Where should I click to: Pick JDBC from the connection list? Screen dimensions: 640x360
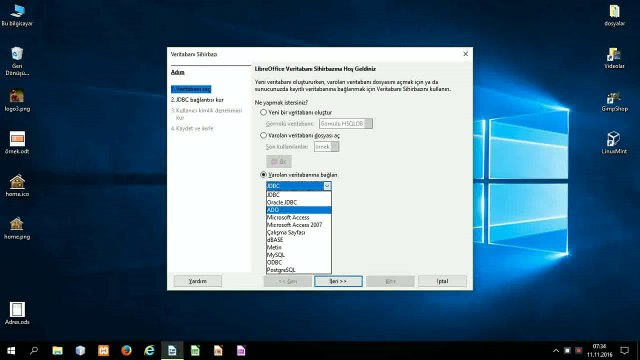(298, 195)
